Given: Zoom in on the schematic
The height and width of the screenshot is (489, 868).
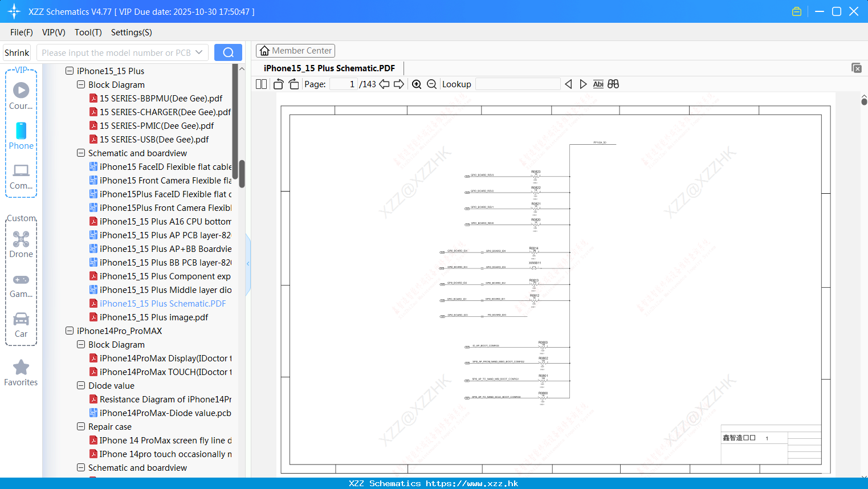Looking at the screenshot, I should tap(417, 84).
